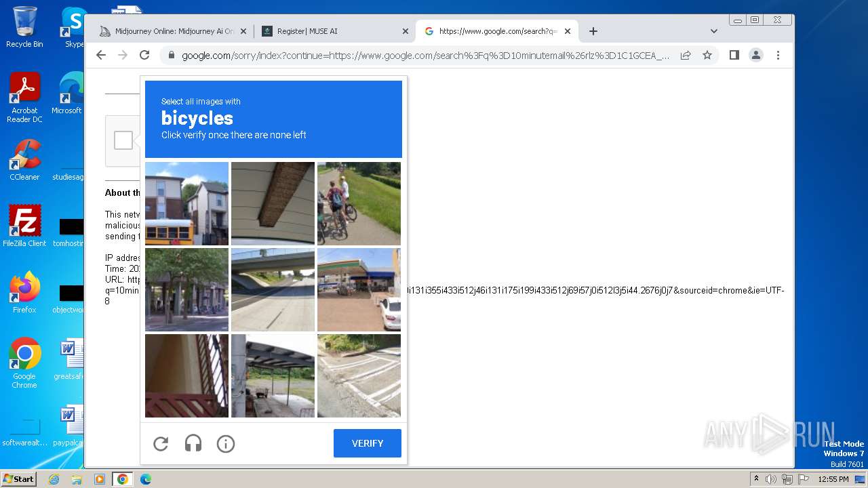The height and width of the screenshot is (488, 868).
Task: Tick the I'm not a robot checkbox
Action: [x=123, y=140]
